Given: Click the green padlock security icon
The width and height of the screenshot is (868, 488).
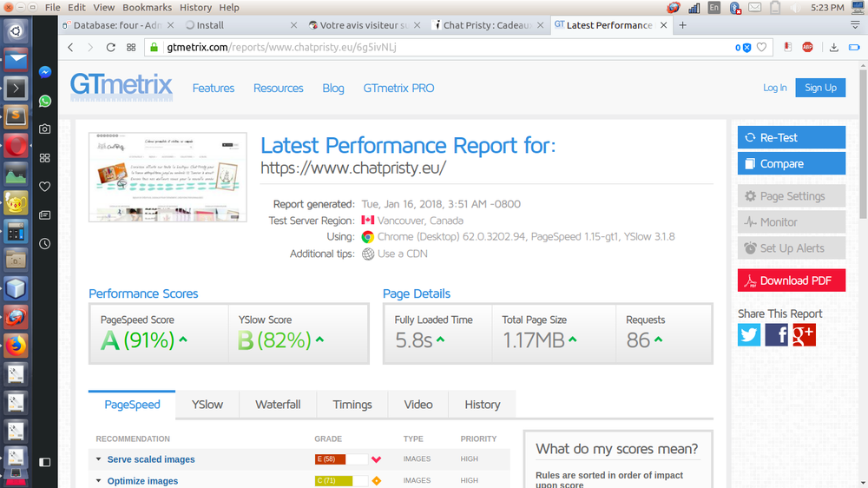Looking at the screenshot, I should [155, 47].
